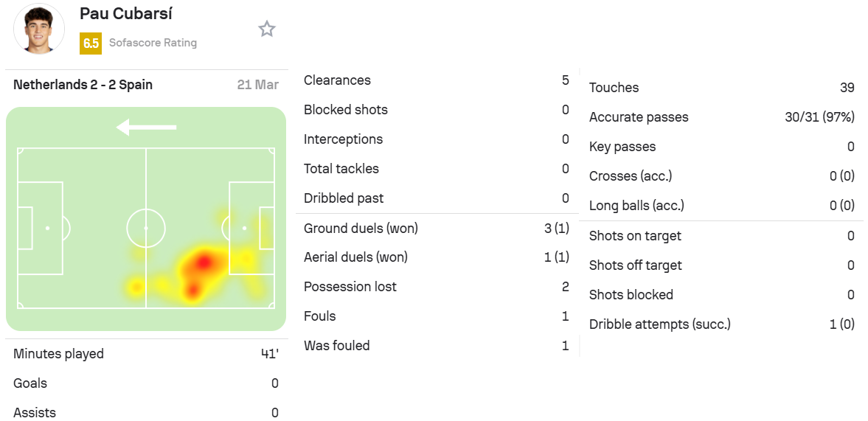Image resolution: width=868 pixels, height=421 pixels.
Task: Click the Aerial duels (won) stat
Action: point(437,257)
